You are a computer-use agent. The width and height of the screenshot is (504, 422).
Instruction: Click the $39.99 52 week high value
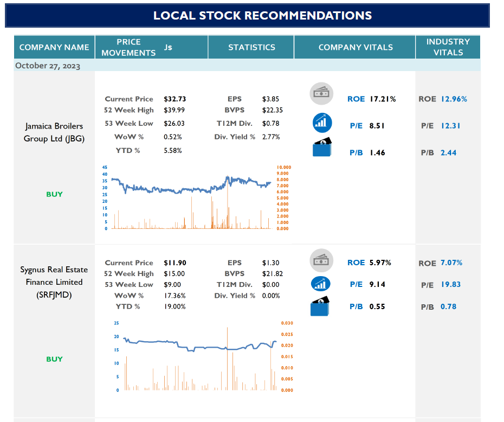(x=174, y=110)
